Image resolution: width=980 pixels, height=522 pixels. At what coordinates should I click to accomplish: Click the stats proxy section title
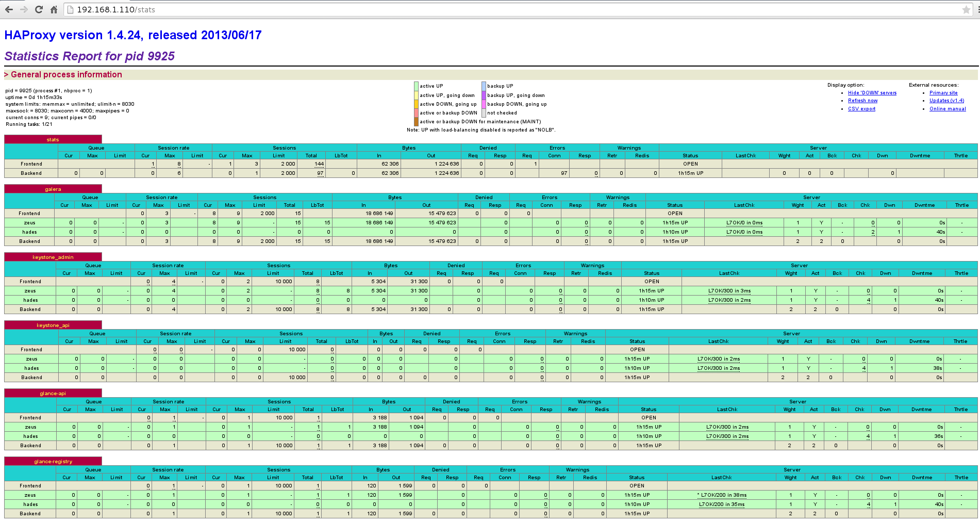(53, 140)
